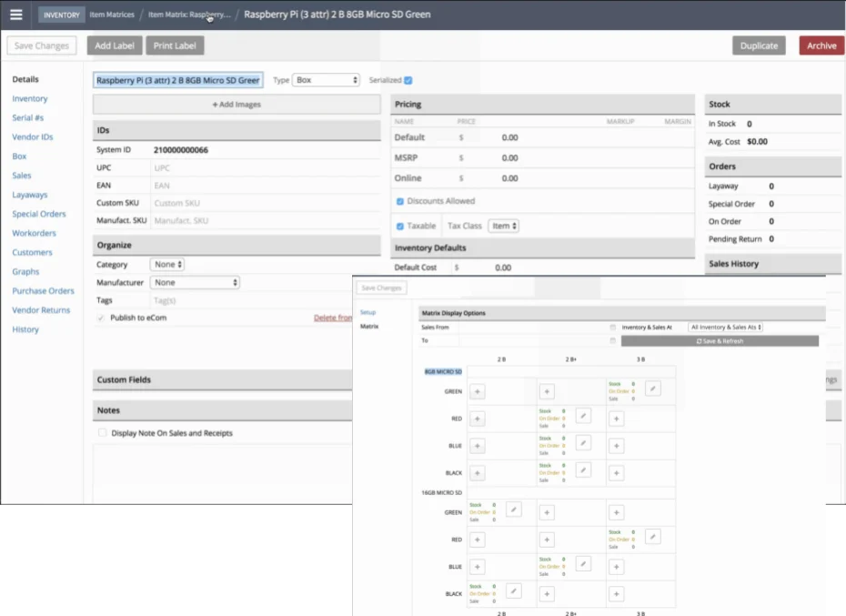846x616 pixels.
Task: Open All Inventory & Sales Ats dropdown
Action: [x=726, y=328]
